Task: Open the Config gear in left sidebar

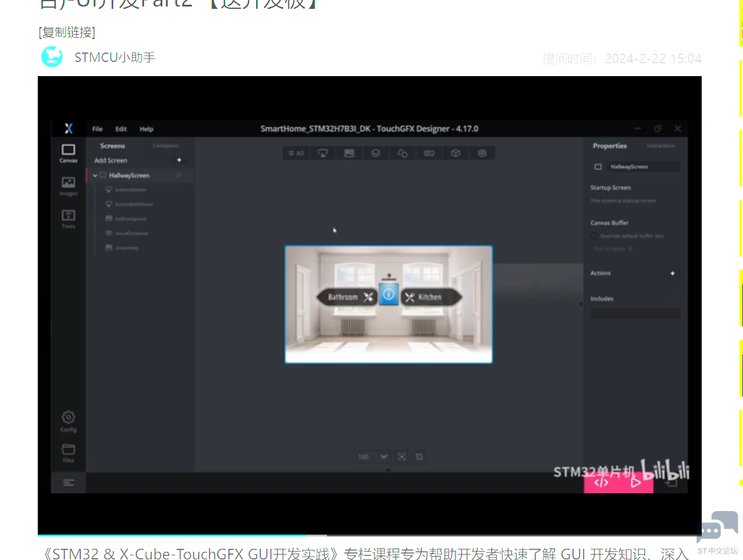Action: (68, 421)
